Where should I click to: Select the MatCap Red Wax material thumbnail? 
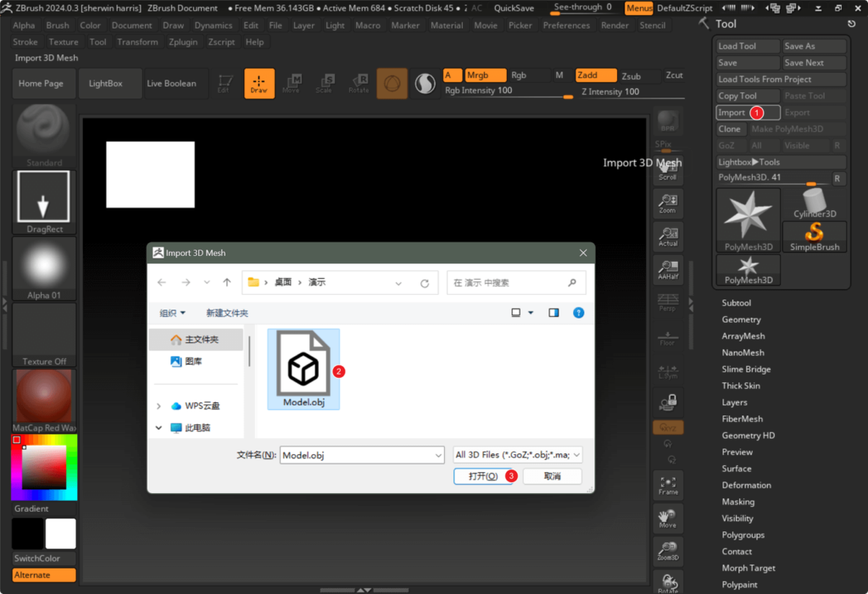point(43,395)
